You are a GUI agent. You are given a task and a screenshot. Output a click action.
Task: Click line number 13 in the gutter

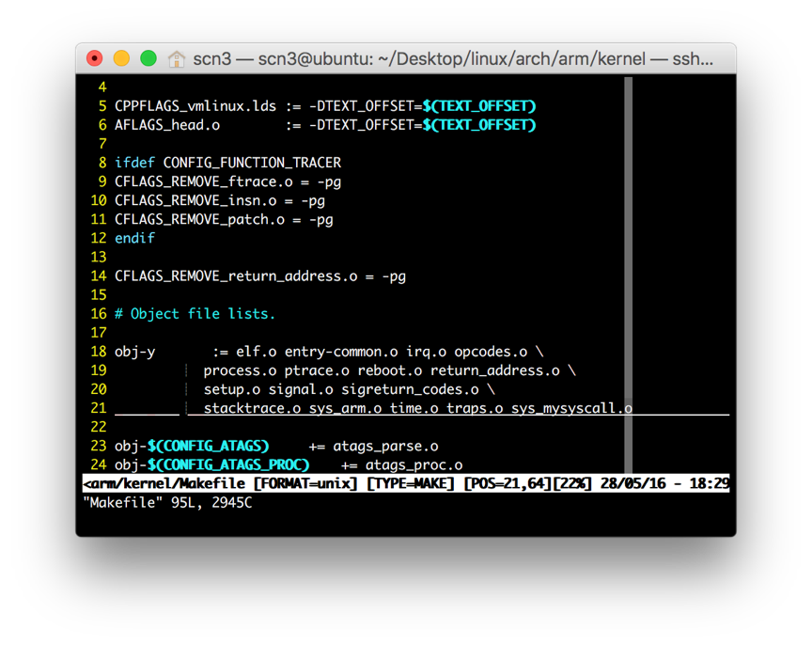[99, 257]
